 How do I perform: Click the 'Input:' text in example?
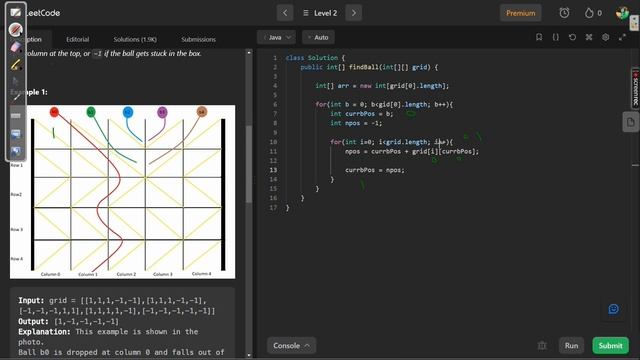(x=31, y=300)
